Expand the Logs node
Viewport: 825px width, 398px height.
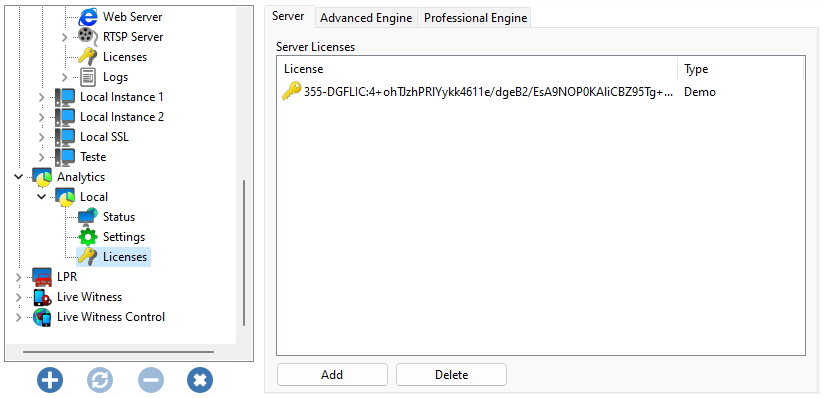coord(64,77)
